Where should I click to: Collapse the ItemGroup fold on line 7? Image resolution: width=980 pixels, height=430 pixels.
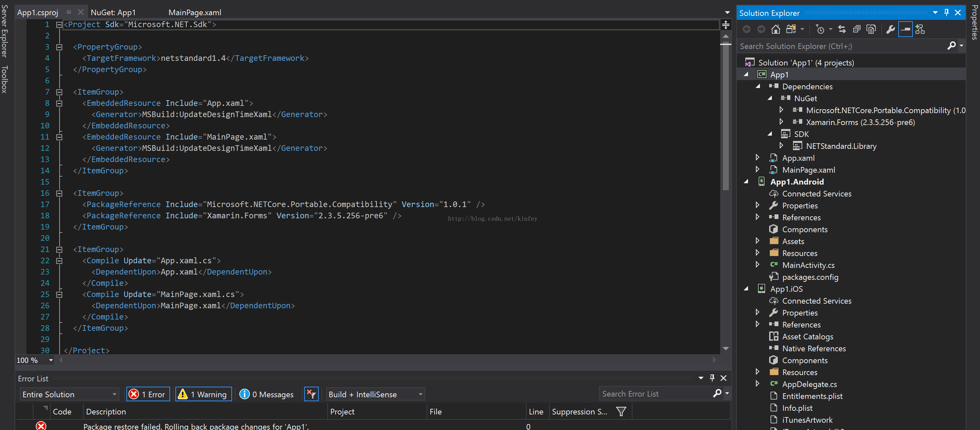pyautogui.click(x=59, y=92)
